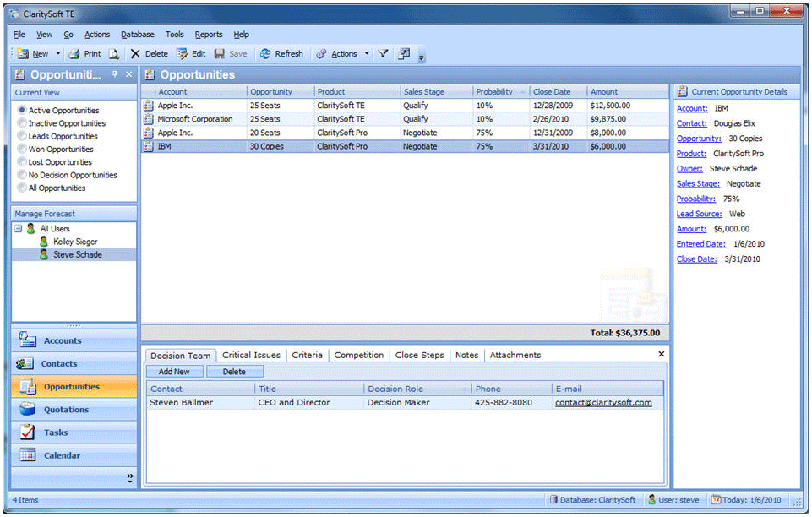Sort by the Probability column header
The width and height of the screenshot is (812, 517).
(494, 92)
